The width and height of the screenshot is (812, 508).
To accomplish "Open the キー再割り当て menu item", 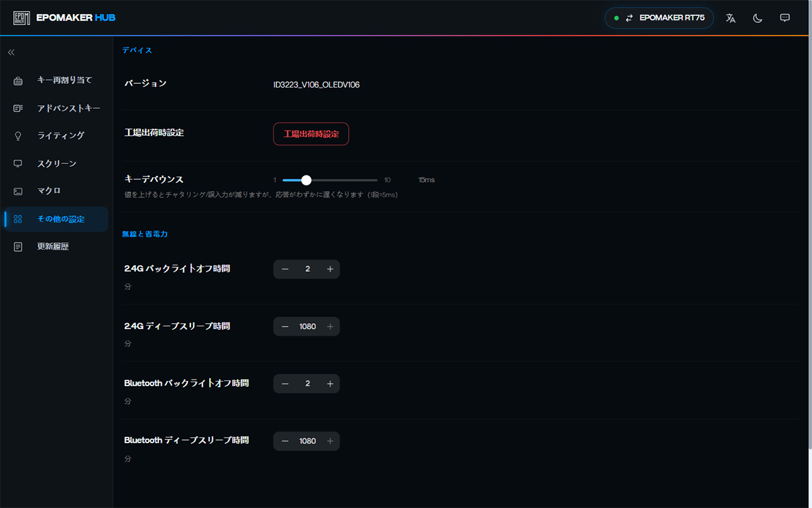I will [x=56, y=81].
